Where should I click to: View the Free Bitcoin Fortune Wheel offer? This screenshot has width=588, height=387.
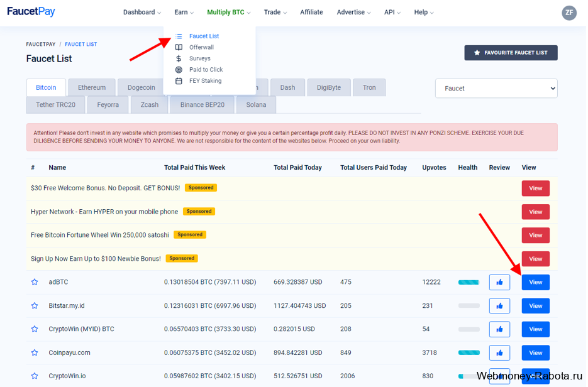pyautogui.click(x=536, y=235)
